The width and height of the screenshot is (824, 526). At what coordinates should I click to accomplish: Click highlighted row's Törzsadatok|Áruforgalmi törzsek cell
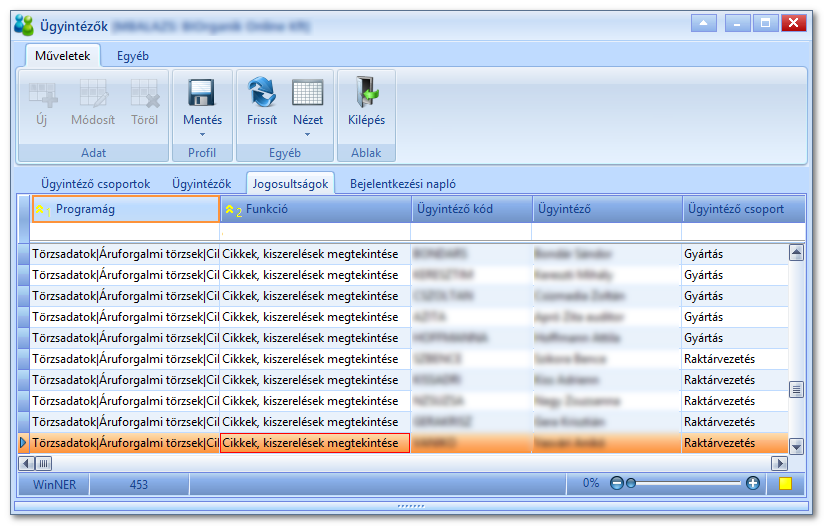(x=125, y=443)
